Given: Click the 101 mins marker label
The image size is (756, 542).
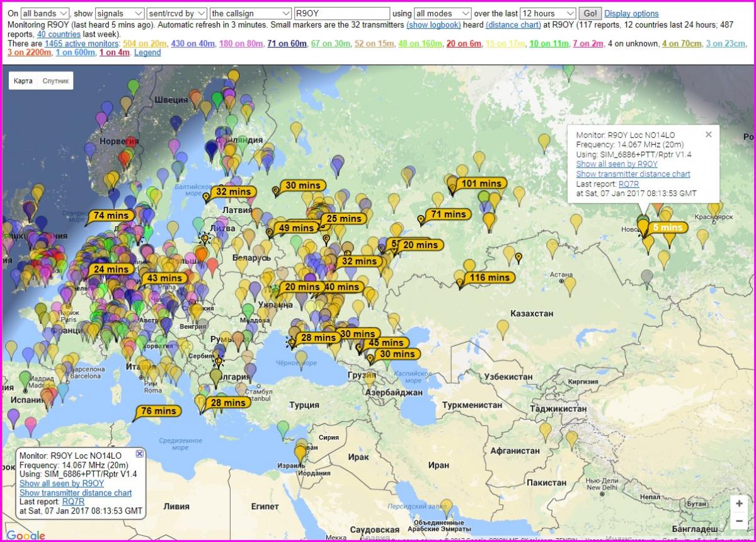Looking at the screenshot, I should (481, 183).
